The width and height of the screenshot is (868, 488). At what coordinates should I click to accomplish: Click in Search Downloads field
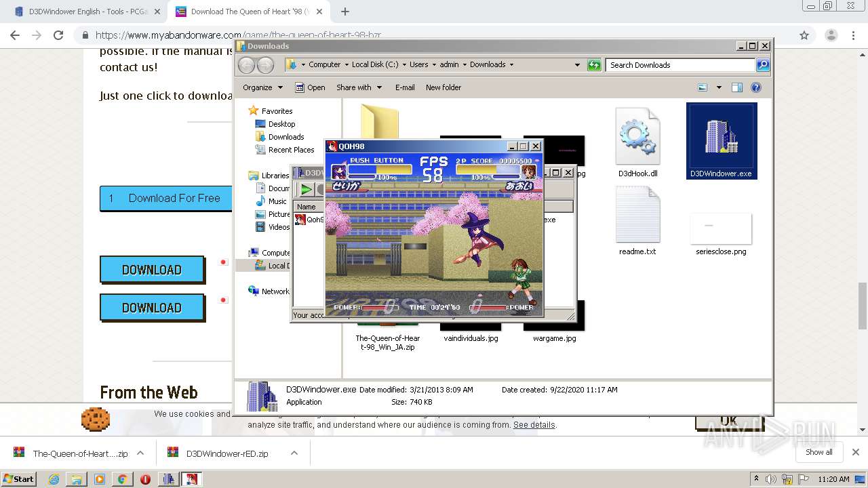680,65
